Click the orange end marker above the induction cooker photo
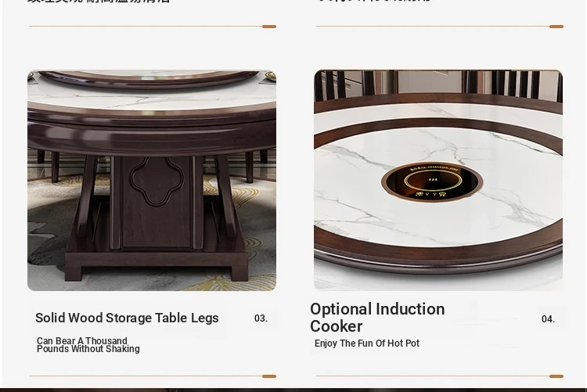The image size is (587, 392). (556, 27)
